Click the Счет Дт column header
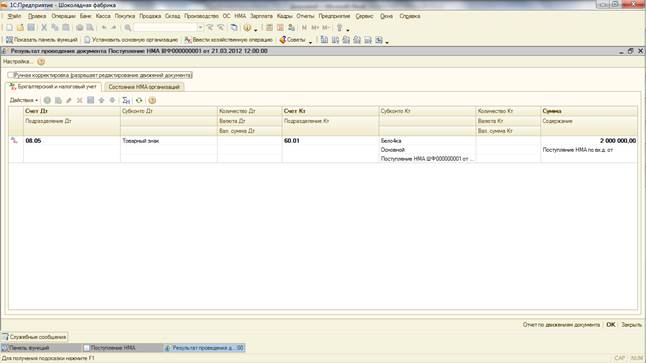 [72, 111]
